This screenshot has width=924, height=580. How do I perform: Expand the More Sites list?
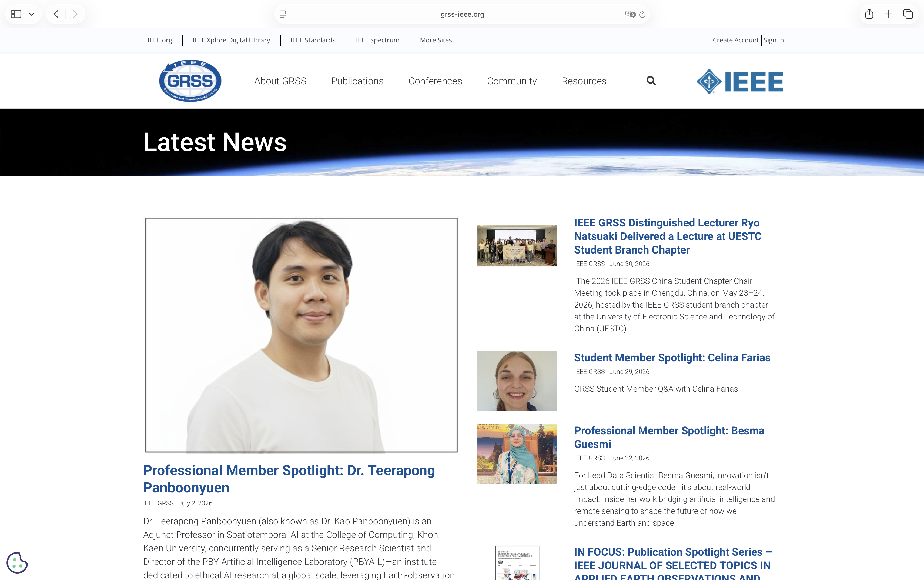click(436, 40)
